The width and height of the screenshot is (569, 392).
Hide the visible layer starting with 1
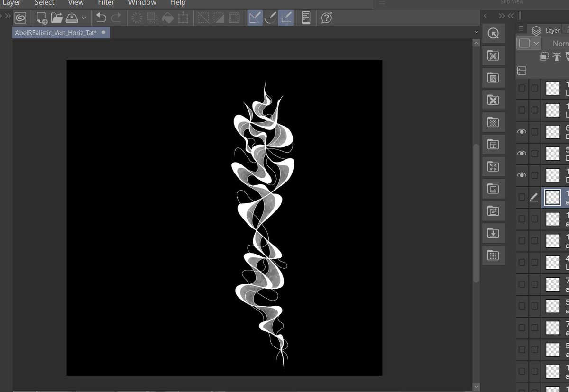pos(522,175)
